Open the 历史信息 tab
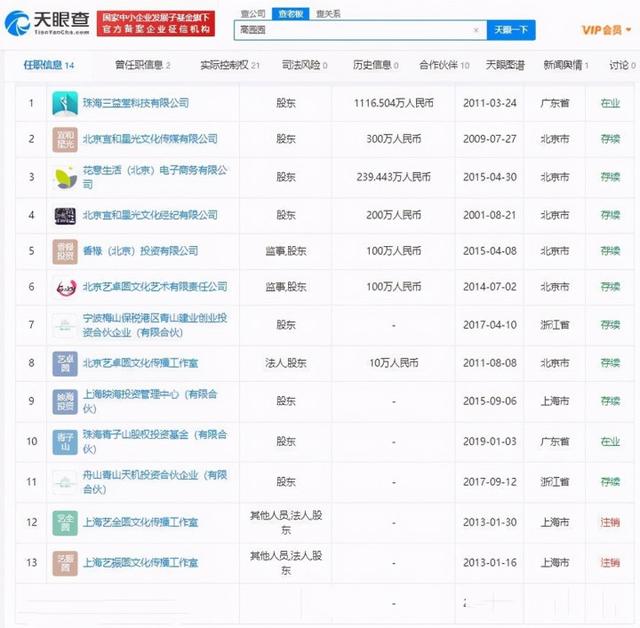Screen dimensions: 640x628 pyautogui.click(x=376, y=65)
